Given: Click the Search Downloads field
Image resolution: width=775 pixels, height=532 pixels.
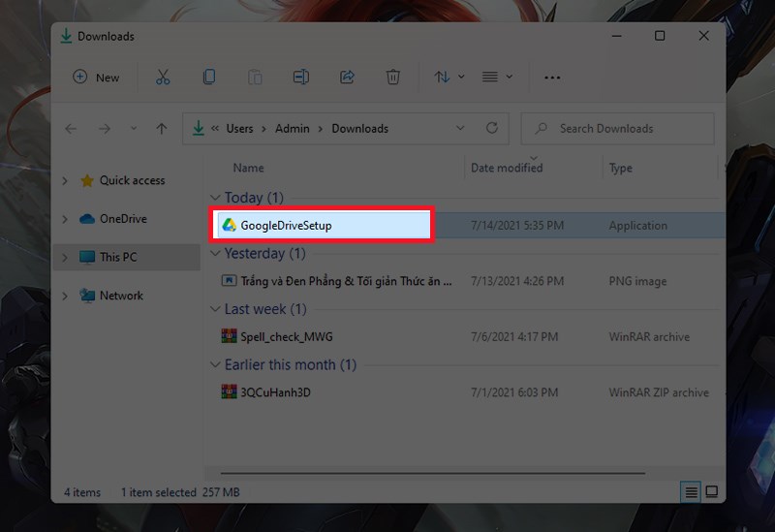Looking at the screenshot, I should (x=620, y=128).
